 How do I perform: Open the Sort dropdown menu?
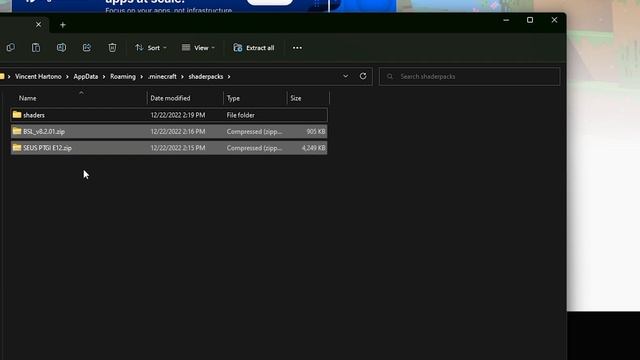pos(151,48)
